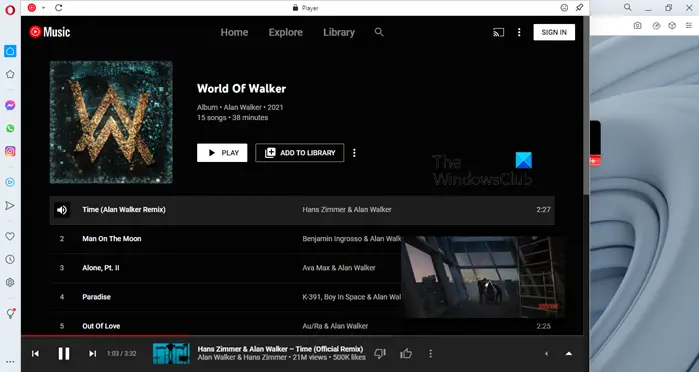Open WhatsApp in the Opera sidebar
This screenshot has width=700, height=373.
pos(10,128)
